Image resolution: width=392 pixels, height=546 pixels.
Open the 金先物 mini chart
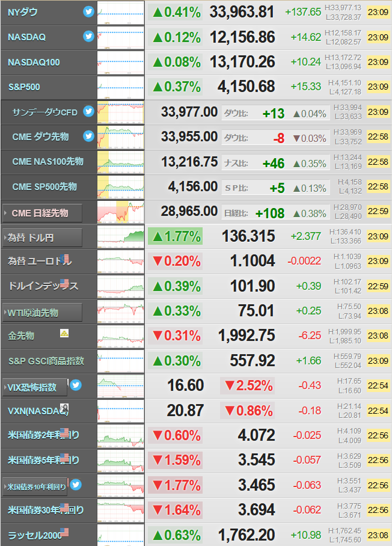tap(120, 336)
